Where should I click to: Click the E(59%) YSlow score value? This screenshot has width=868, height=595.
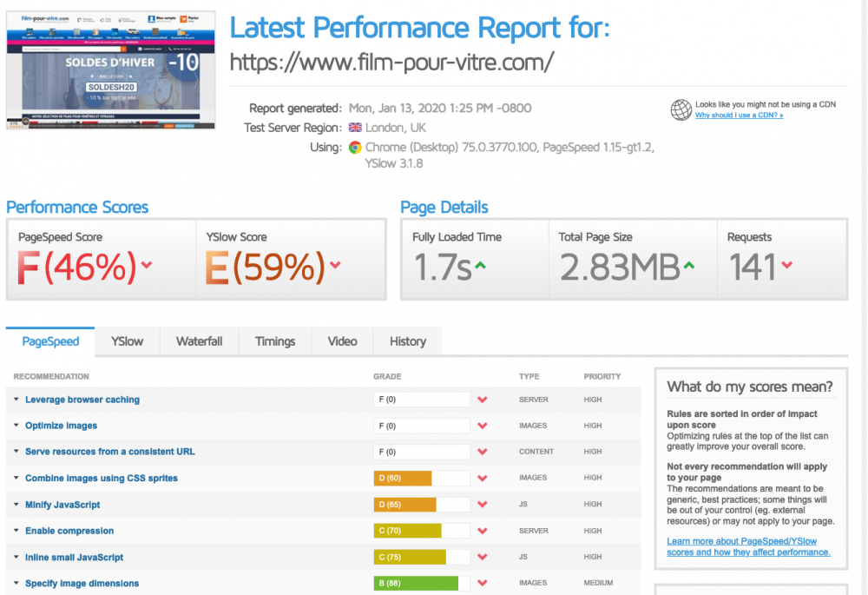[265, 267]
